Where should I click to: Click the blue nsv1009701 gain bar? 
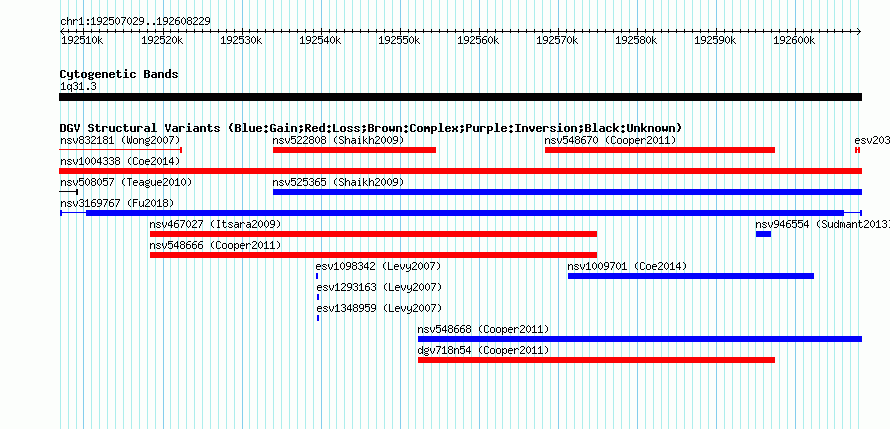(691, 276)
